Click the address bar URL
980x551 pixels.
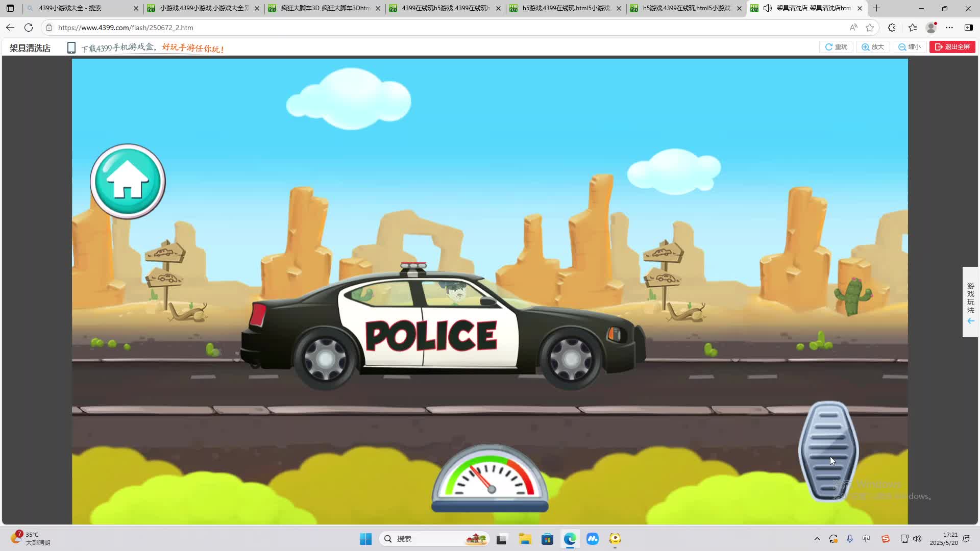(126, 28)
